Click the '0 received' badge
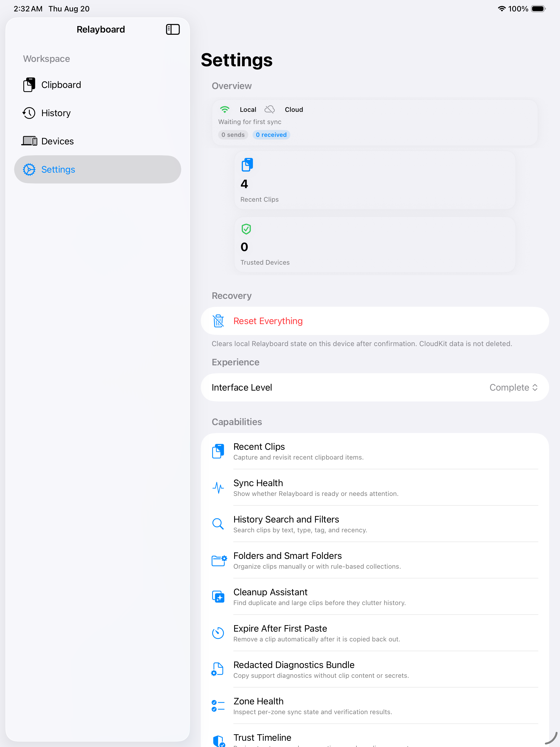The image size is (560, 747). coord(271,135)
